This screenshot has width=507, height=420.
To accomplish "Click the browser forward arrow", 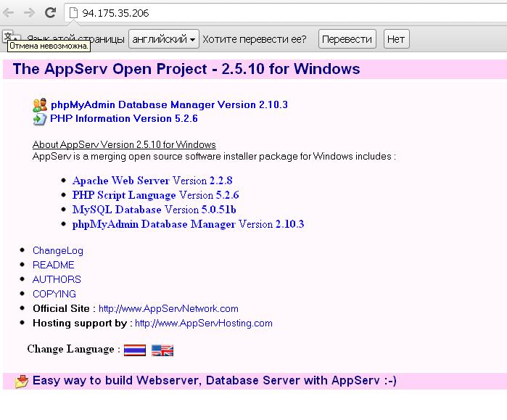I will (30, 12).
